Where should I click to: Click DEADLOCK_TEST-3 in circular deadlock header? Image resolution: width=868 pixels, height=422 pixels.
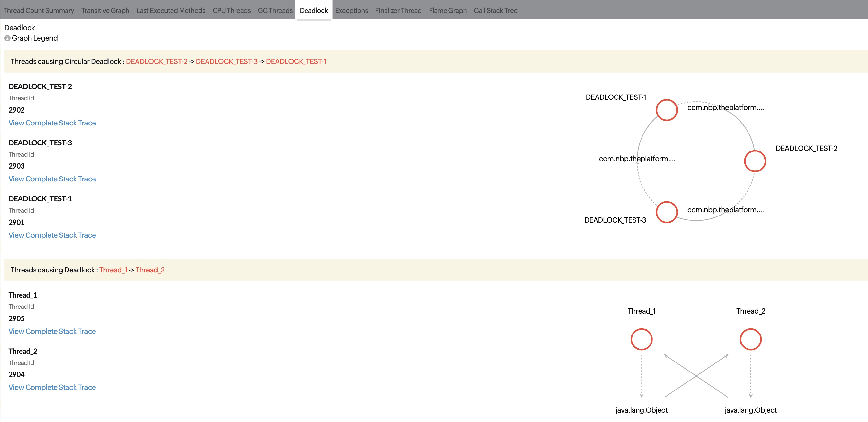click(x=226, y=61)
